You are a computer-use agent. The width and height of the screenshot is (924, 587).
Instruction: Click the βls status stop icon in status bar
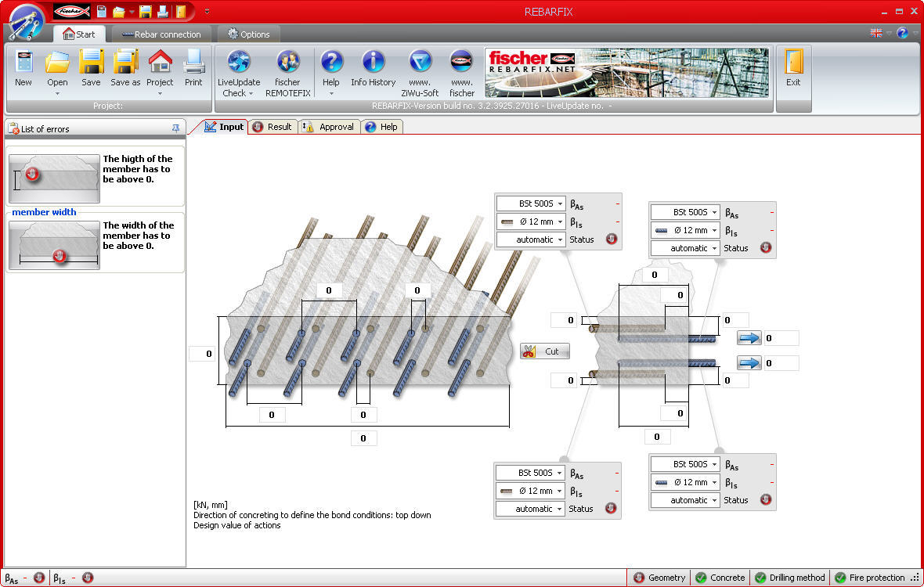click(x=87, y=578)
